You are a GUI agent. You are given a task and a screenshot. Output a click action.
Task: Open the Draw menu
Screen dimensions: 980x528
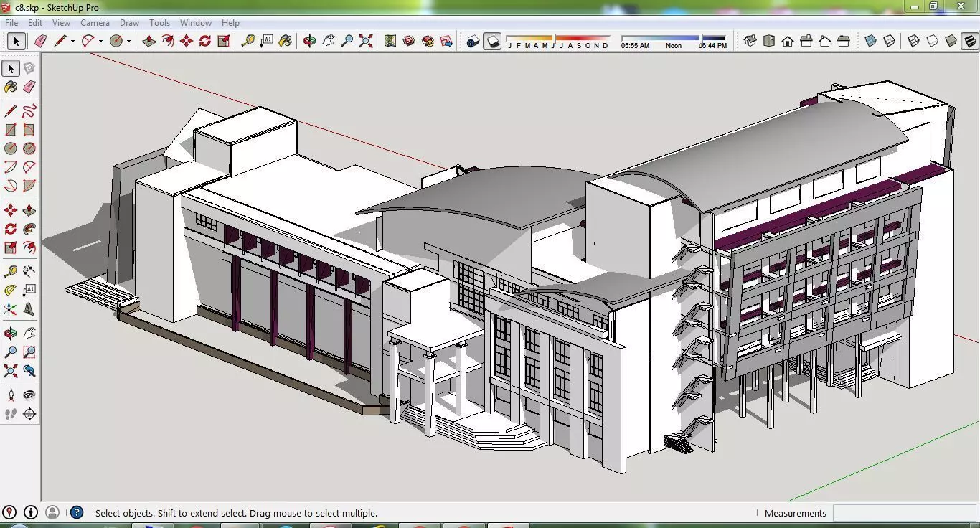[129, 23]
